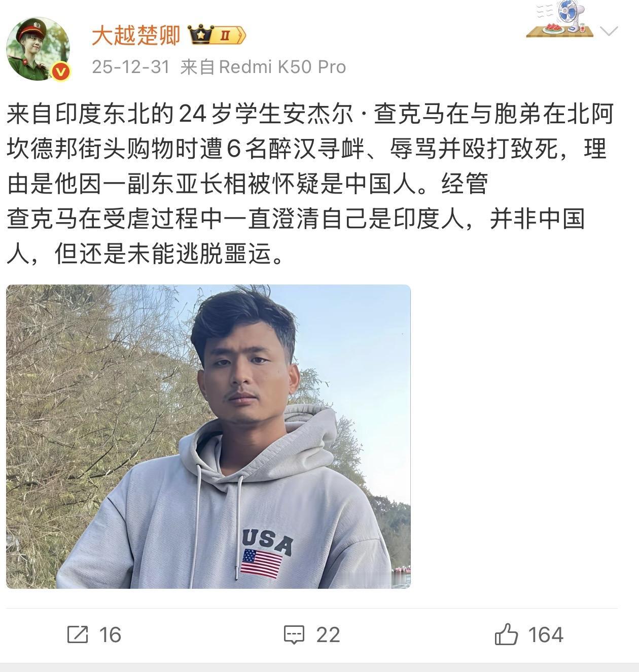Tap the like count 164
The height and width of the screenshot is (672, 639).
point(546,635)
